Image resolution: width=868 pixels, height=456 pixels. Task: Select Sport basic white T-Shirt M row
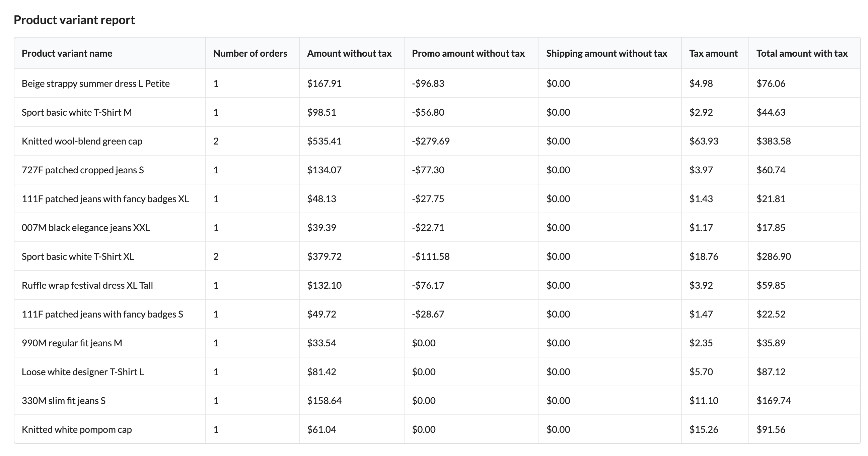(x=76, y=112)
